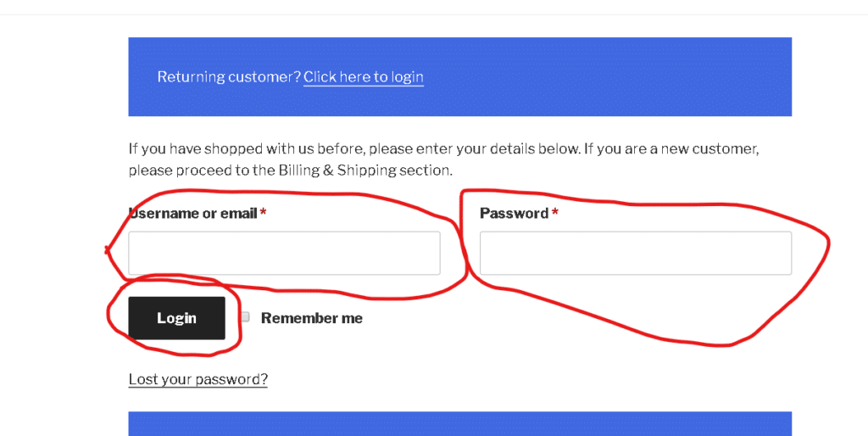Screen dimensions: 868x436
Task: Click the white header strip above the banner
Action: 434,7
